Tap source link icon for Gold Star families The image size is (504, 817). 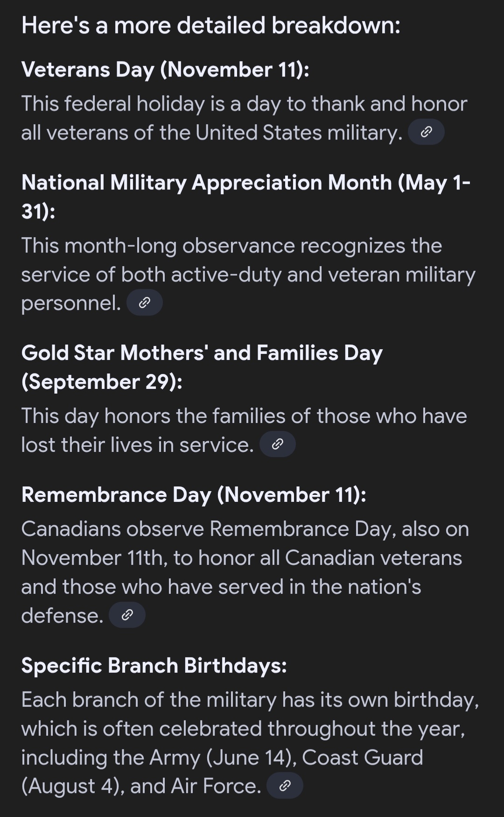(x=277, y=444)
